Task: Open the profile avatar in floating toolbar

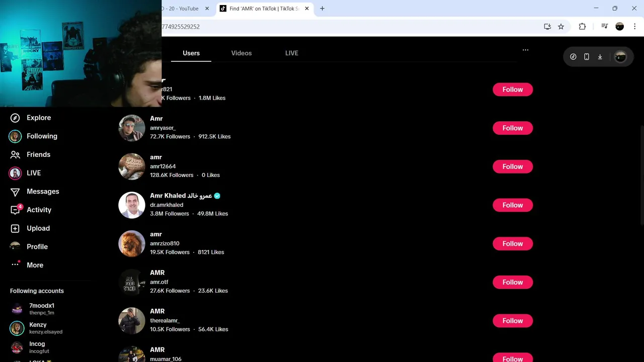Action: 620,57
